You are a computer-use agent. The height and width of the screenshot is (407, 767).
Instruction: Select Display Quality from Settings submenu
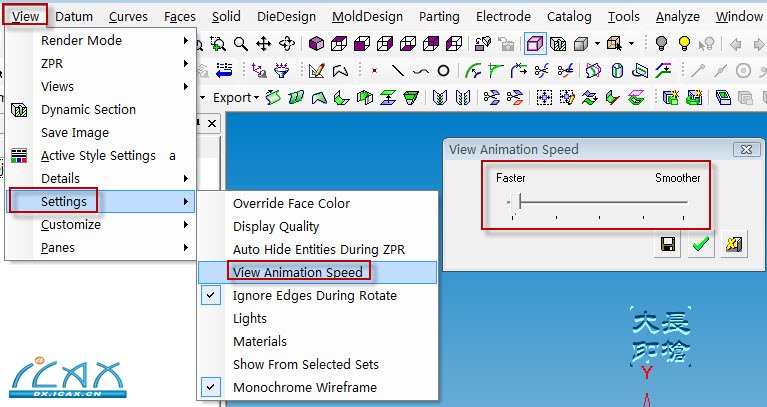(276, 226)
